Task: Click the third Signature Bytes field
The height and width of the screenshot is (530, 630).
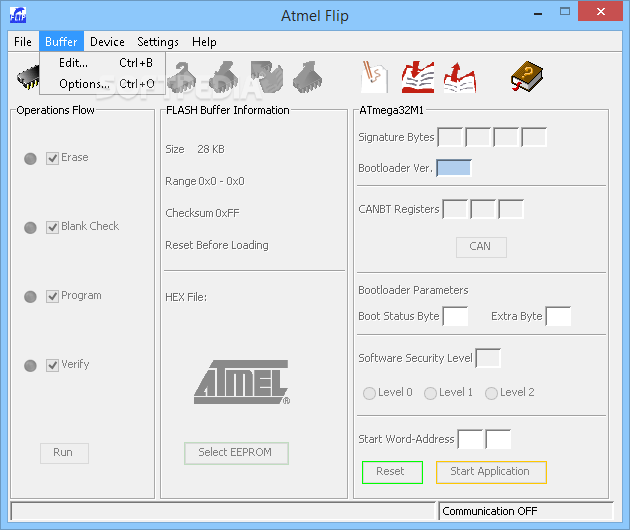Action: 506,137
